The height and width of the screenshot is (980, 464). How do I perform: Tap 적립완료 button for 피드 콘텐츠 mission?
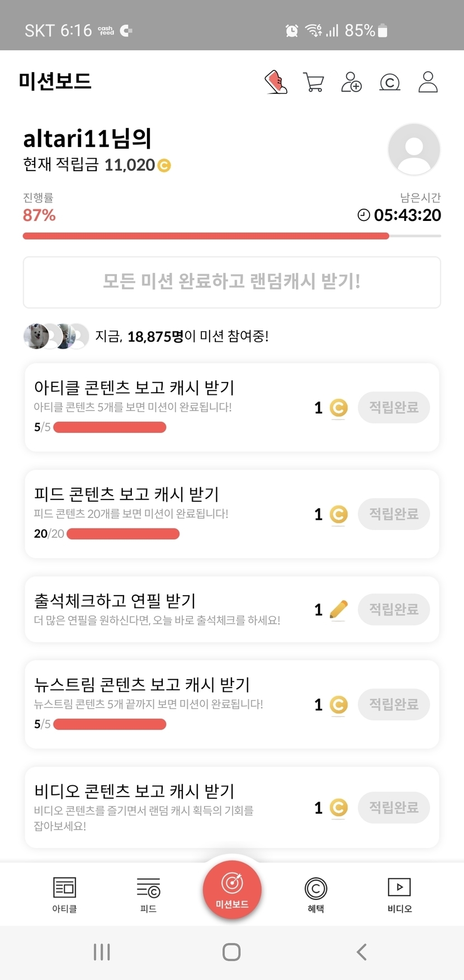click(x=394, y=514)
